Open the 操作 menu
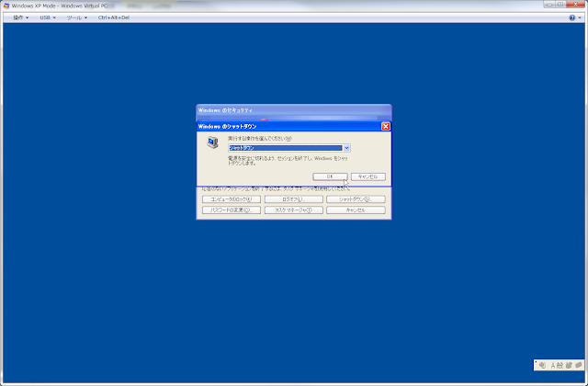This screenshot has width=588, height=386. [20, 17]
